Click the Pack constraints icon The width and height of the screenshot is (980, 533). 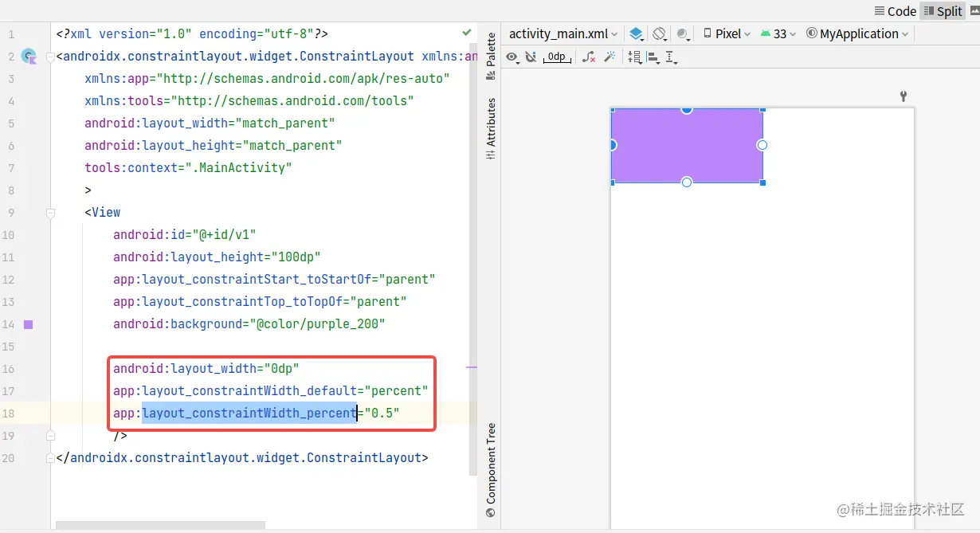click(x=633, y=57)
